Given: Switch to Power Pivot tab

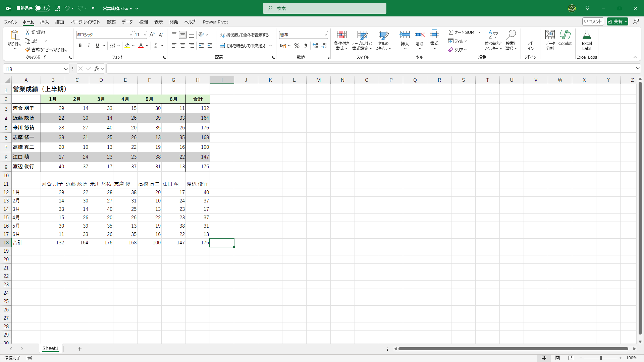Looking at the screenshot, I should (215, 22).
